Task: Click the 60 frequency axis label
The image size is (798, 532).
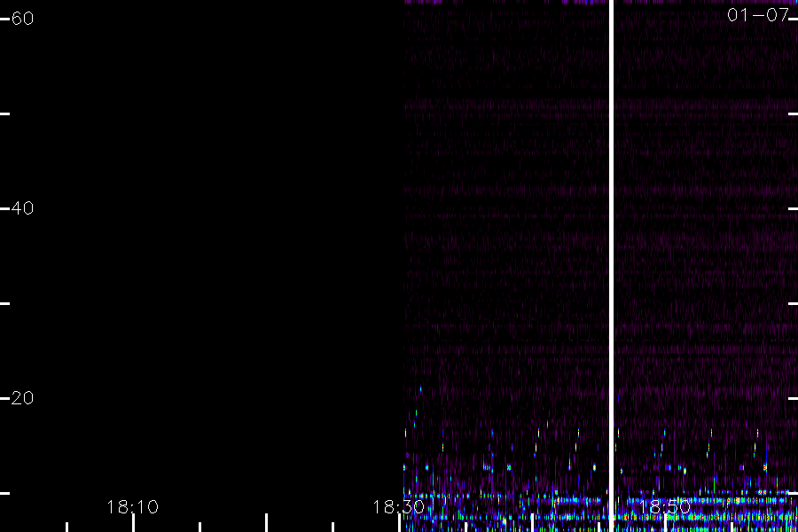Action: tap(22, 19)
